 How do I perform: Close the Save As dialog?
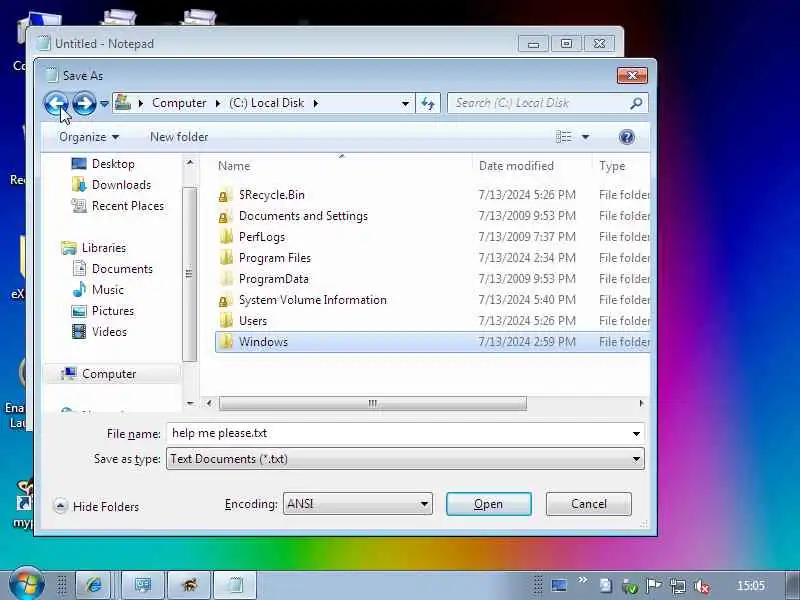pos(632,76)
